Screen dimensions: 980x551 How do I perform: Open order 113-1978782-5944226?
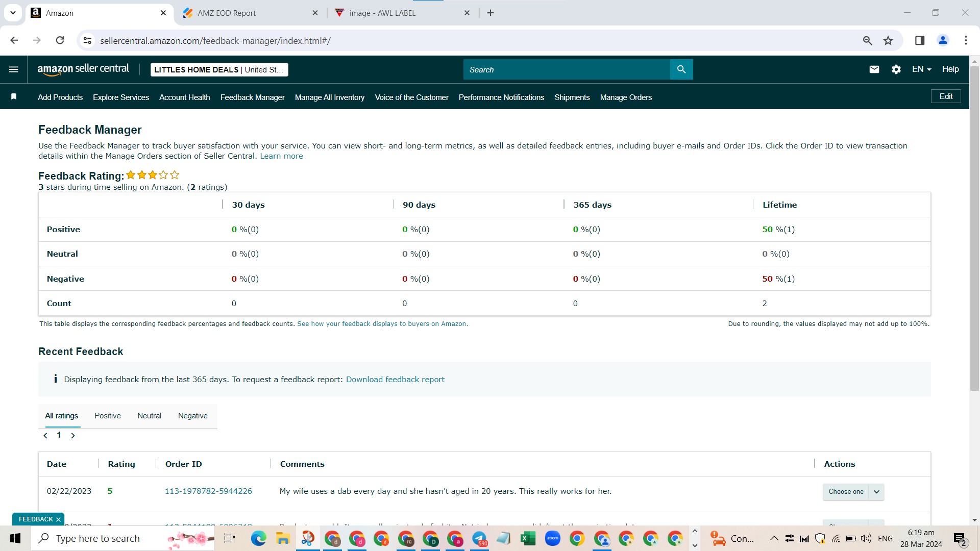pos(208,491)
